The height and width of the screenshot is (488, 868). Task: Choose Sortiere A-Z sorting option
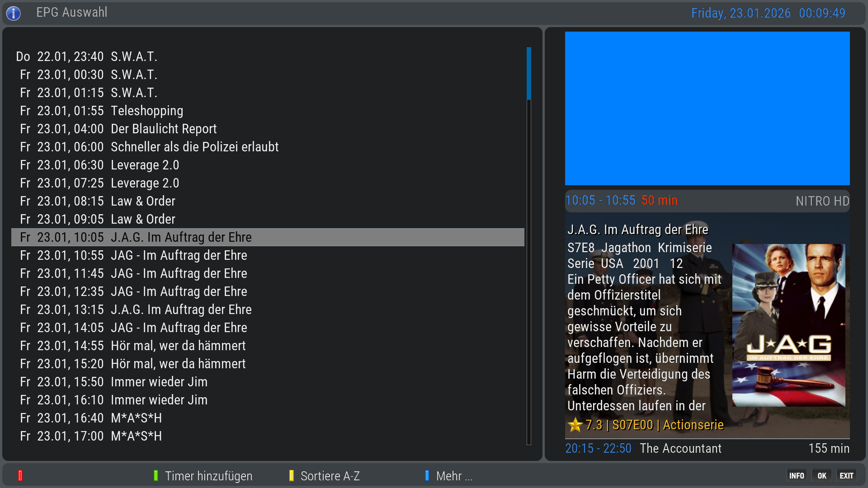(x=330, y=476)
